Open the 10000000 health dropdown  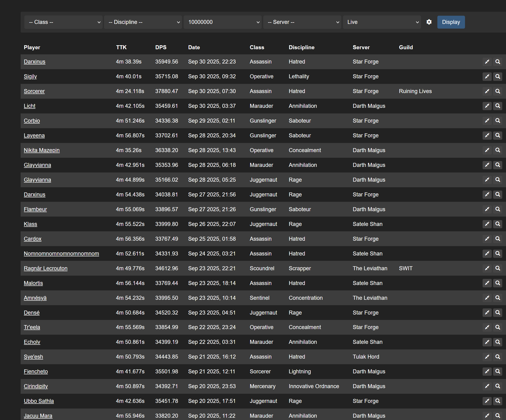(222, 22)
